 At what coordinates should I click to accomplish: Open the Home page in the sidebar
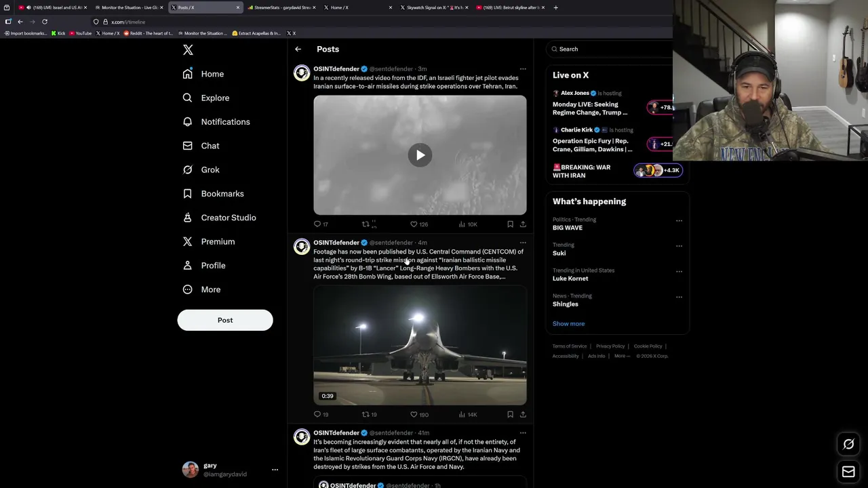click(203, 74)
